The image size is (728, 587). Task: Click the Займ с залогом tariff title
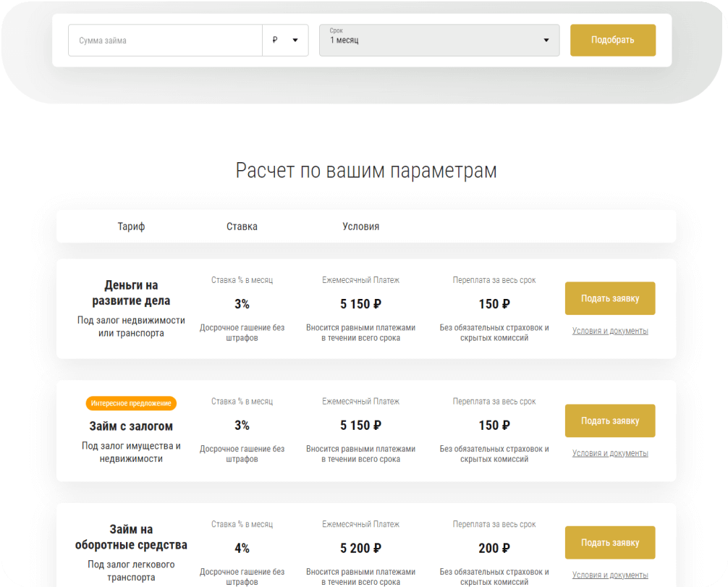point(131,426)
